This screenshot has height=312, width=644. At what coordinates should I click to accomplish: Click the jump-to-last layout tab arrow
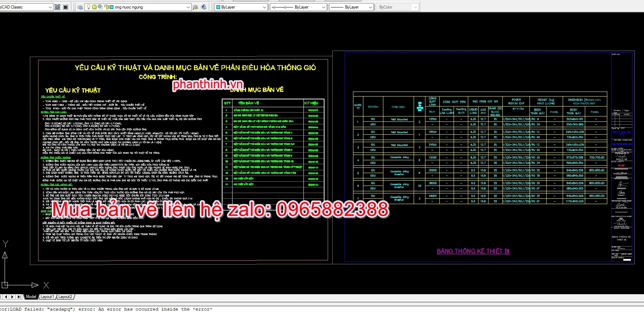point(19,297)
